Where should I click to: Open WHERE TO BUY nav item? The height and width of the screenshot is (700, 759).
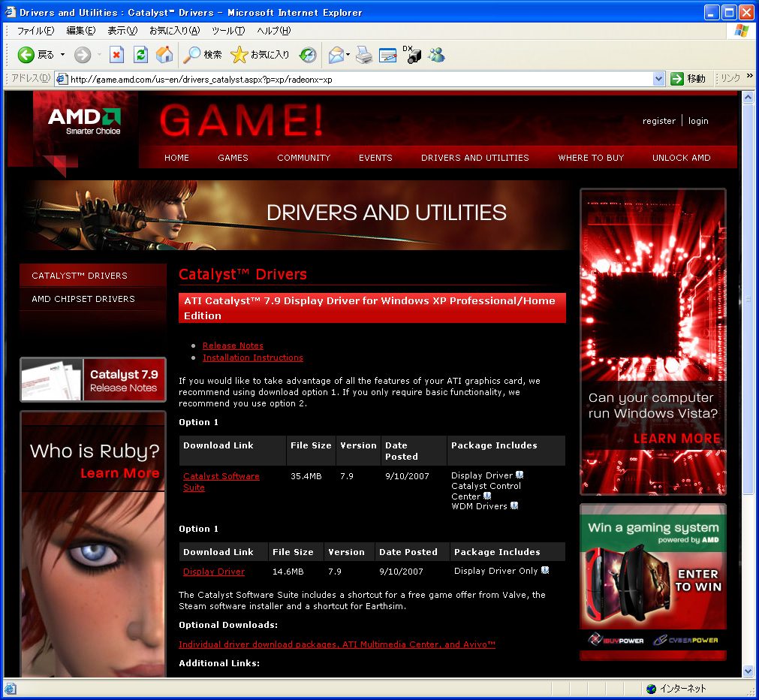tap(591, 158)
